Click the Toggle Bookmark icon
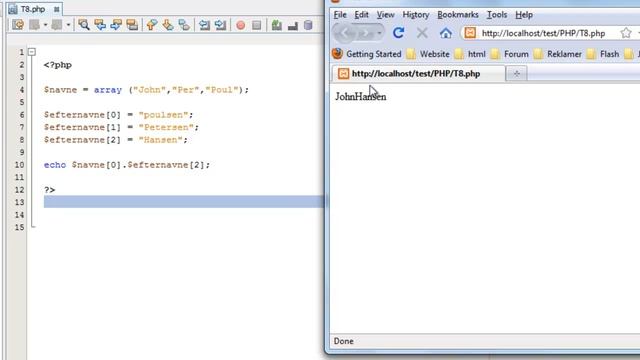The image size is (640, 360). (184, 25)
